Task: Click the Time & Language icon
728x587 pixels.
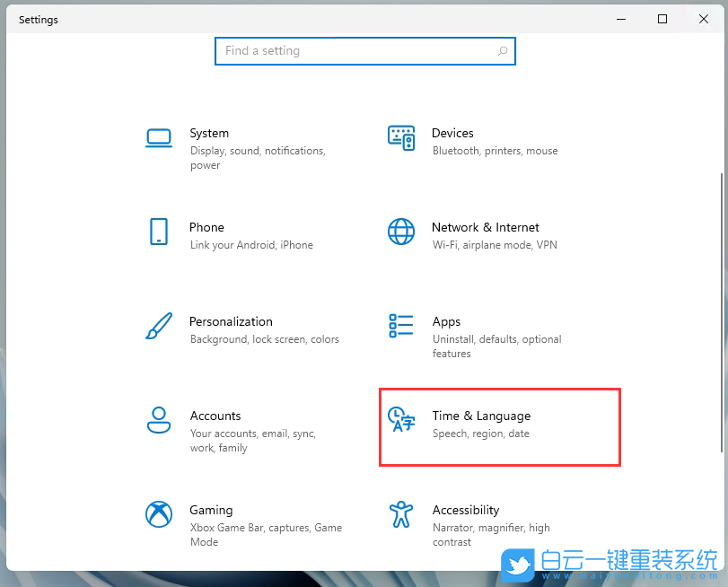Action: point(401,419)
